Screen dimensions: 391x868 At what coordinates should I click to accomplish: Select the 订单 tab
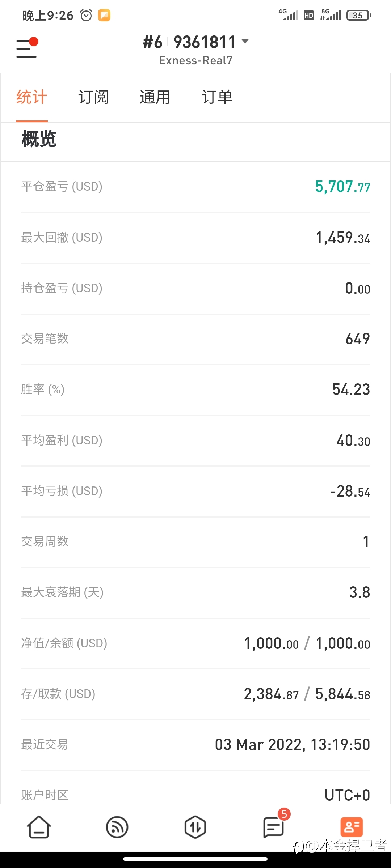pos(217,97)
